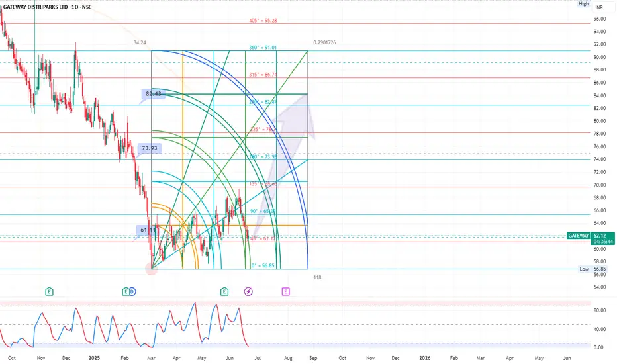
Task: Click the Sep label on the time axis
Action: click(x=313, y=358)
